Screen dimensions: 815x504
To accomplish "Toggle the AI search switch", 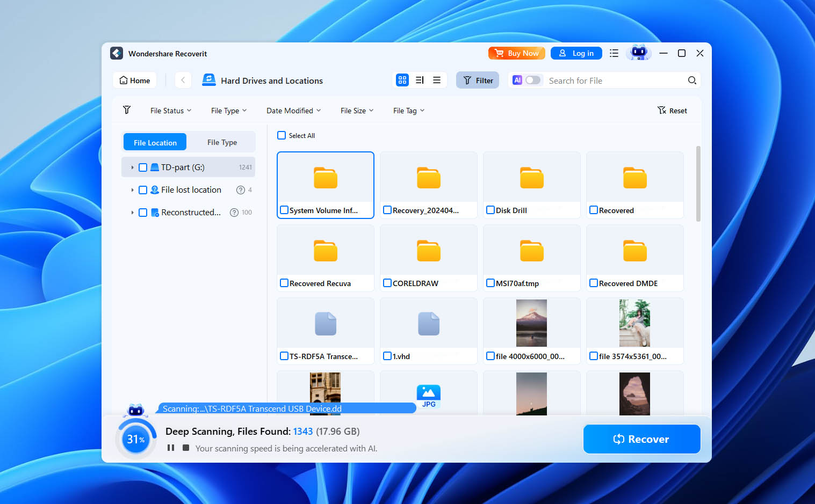I will click(x=532, y=80).
